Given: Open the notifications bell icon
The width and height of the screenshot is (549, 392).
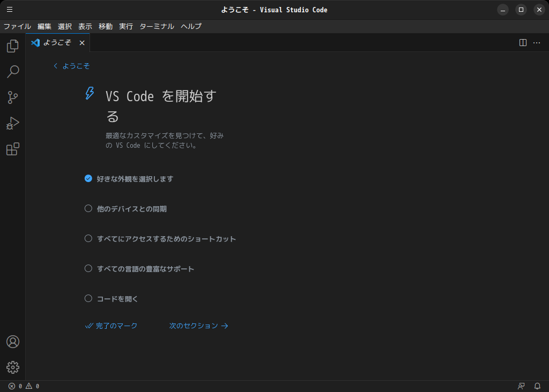Looking at the screenshot, I should (x=537, y=386).
